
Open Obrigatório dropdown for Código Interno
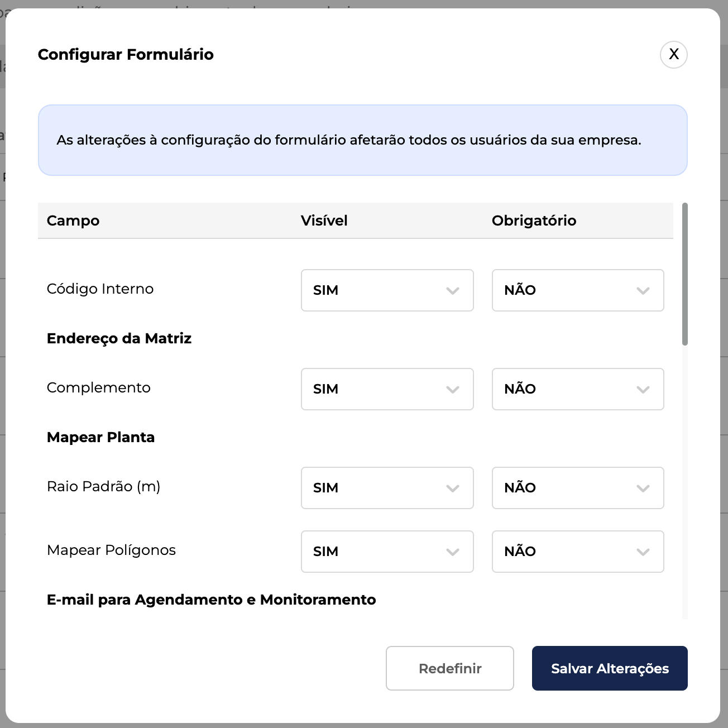pyautogui.click(x=577, y=290)
